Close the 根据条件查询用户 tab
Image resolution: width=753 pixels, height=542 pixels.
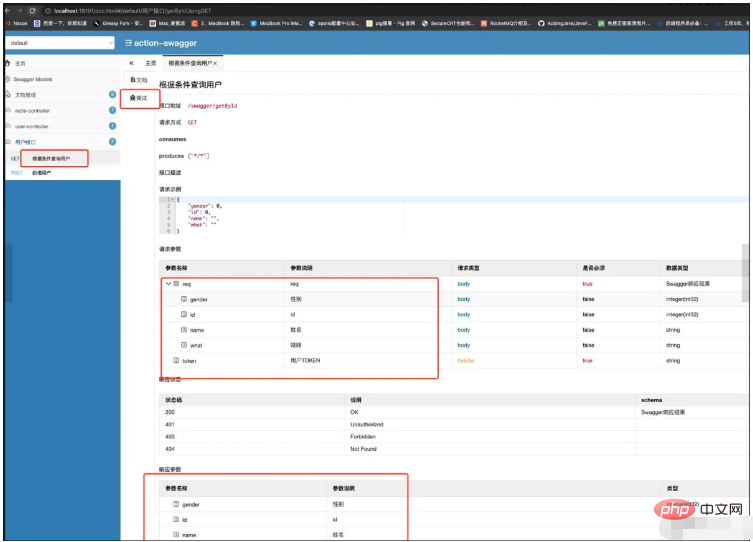click(215, 63)
